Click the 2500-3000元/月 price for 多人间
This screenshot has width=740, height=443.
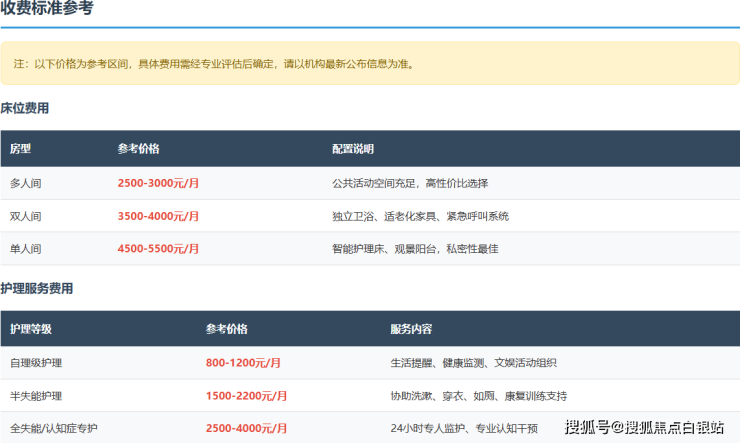(158, 184)
